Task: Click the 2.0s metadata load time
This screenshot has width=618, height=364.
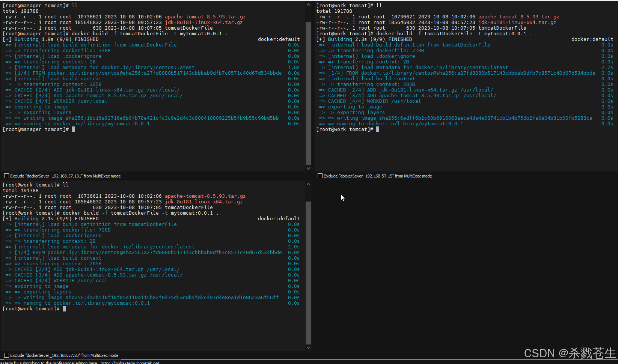Action: pyautogui.click(x=294, y=247)
